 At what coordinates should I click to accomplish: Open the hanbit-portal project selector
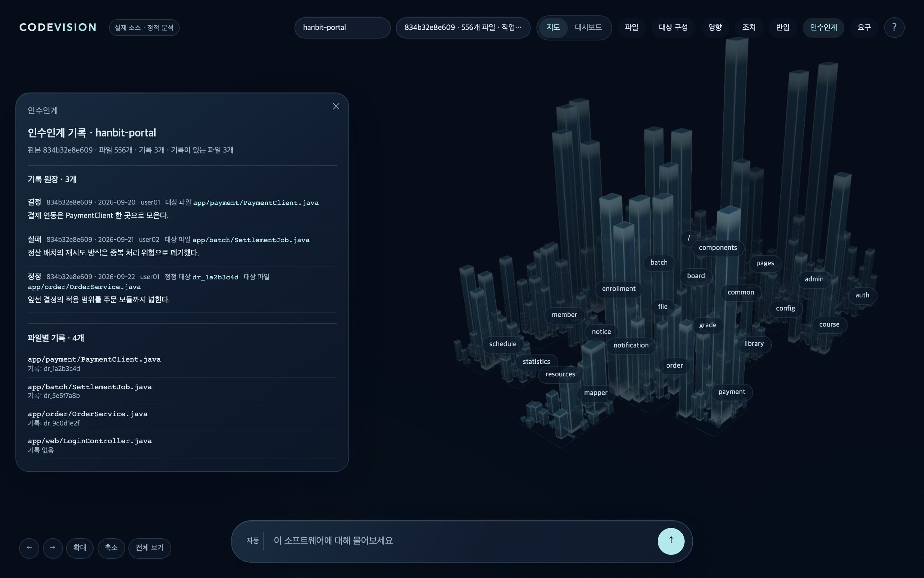pos(343,28)
